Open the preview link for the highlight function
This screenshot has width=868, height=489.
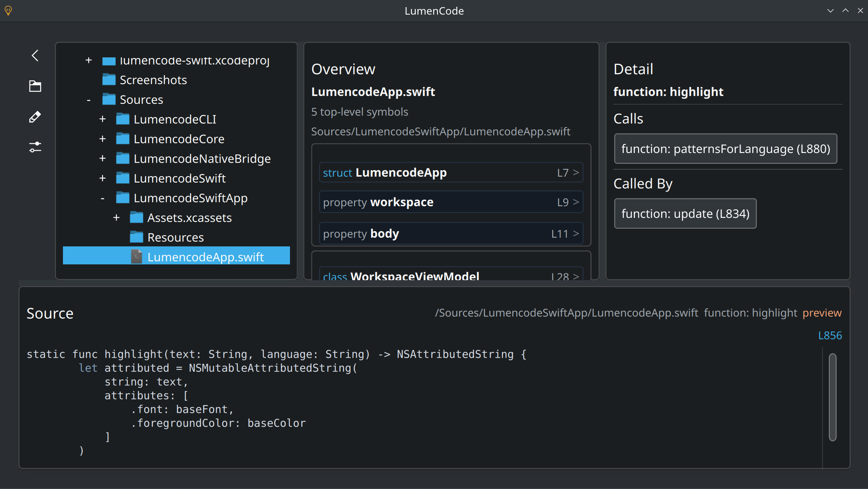click(x=822, y=312)
